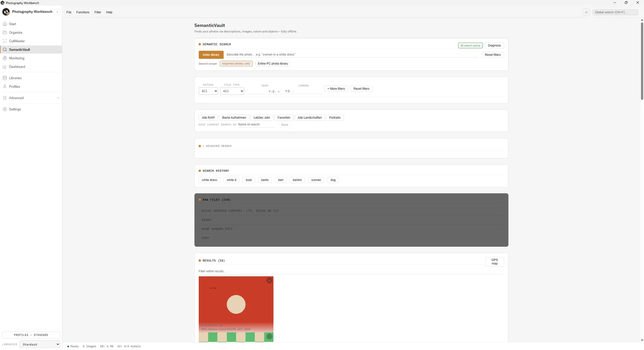Open CullMaster via its face-scan icon
644x350 pixels.
click(x=5, y=41)
